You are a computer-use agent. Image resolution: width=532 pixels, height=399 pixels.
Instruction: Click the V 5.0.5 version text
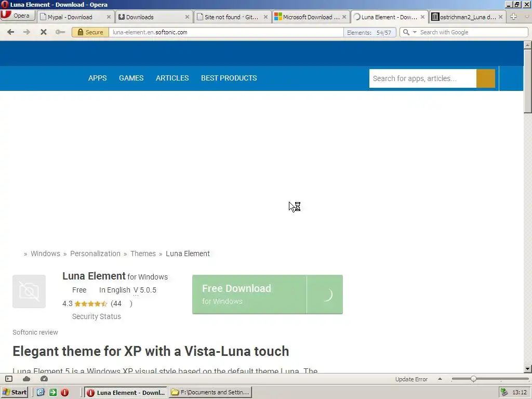click(x=145, y=290)
